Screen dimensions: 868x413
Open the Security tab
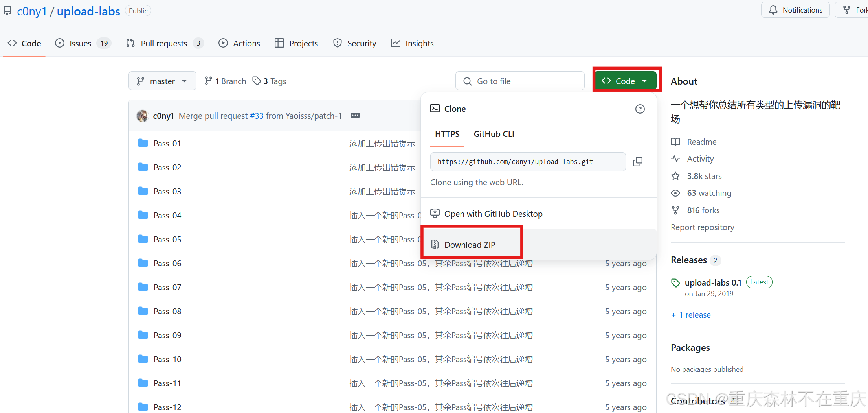(354, 43)
